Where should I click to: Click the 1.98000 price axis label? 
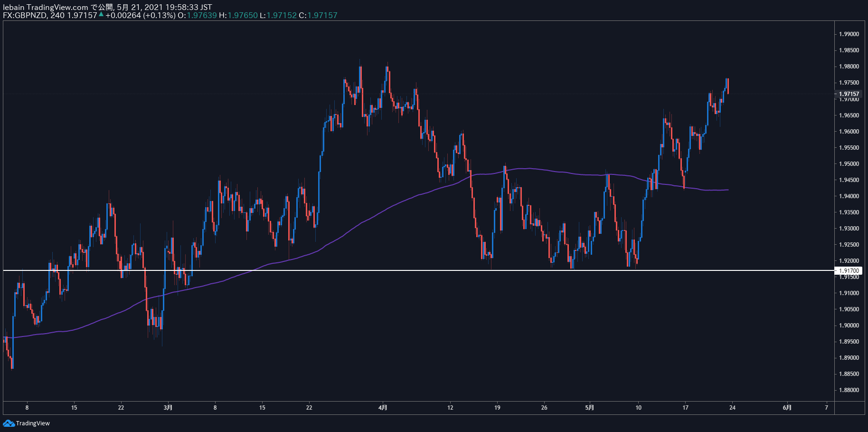click(x=849, y=67)
